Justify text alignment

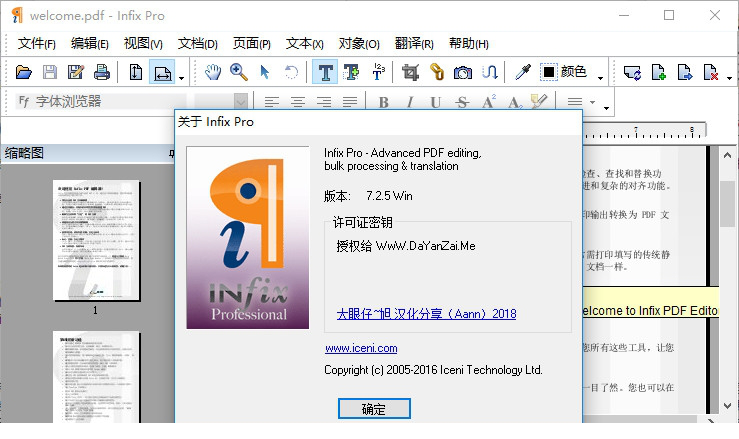350,101
